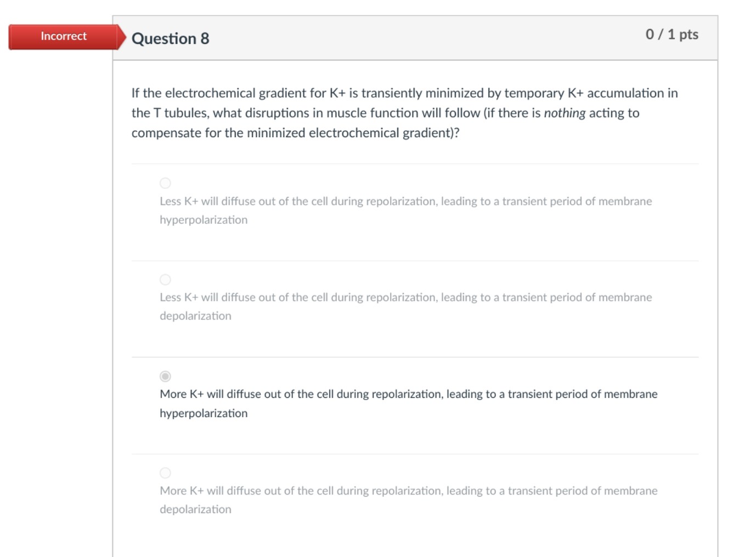Click the word 'hyperpolarization' in the first answer
The width and height of the screenshot is (756, 557).
[203, 220]
